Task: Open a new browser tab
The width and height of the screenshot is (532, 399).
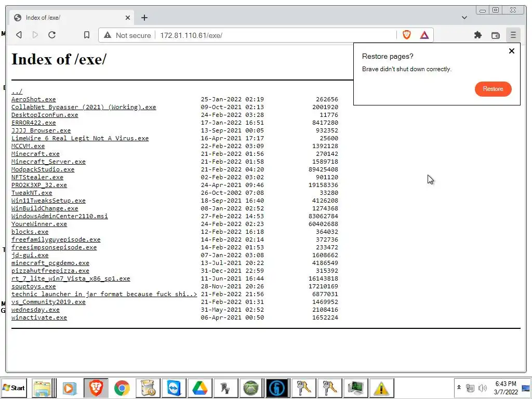Action: (x=144, y=18)
